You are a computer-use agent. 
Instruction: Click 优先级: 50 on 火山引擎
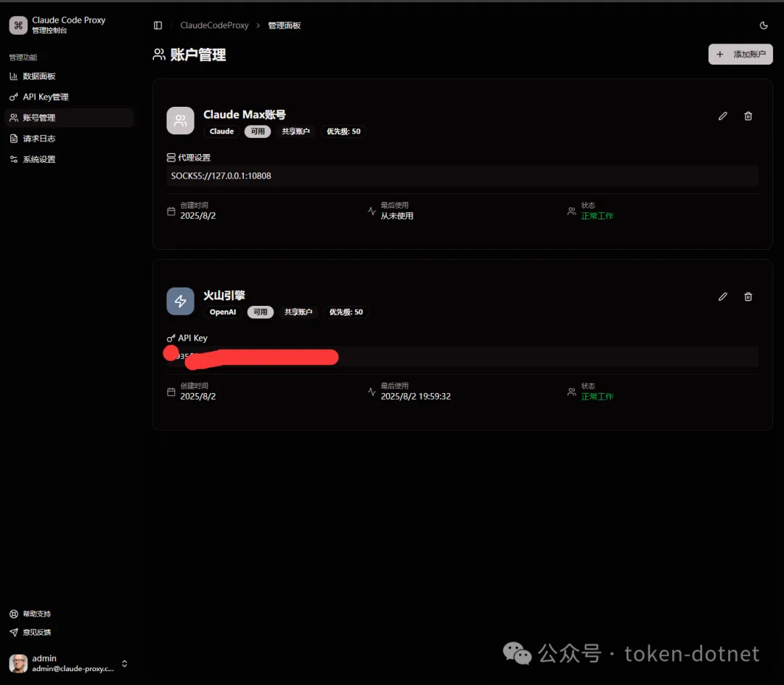pyautogui.click(x=346, y=312)
